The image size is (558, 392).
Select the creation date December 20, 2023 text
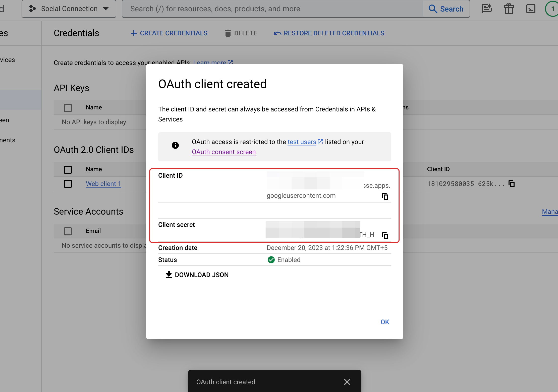pyautogui.click(x=327, y=248)
